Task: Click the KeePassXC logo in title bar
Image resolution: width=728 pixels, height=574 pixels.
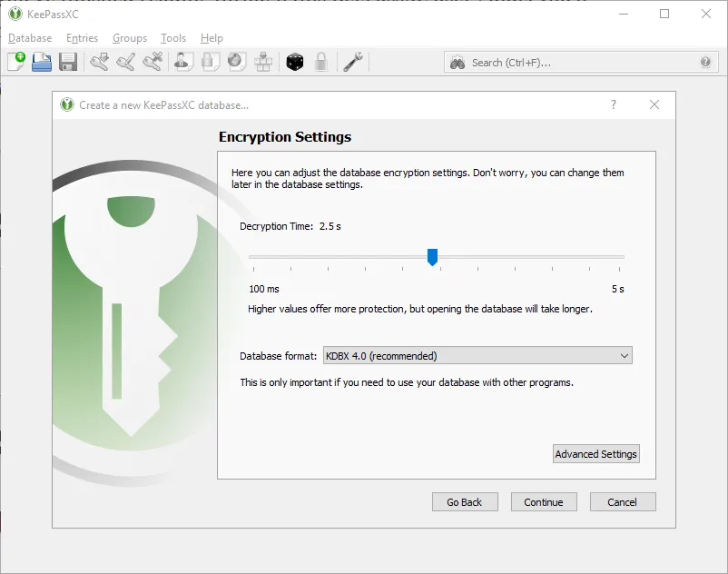Action: click(15, 14)
